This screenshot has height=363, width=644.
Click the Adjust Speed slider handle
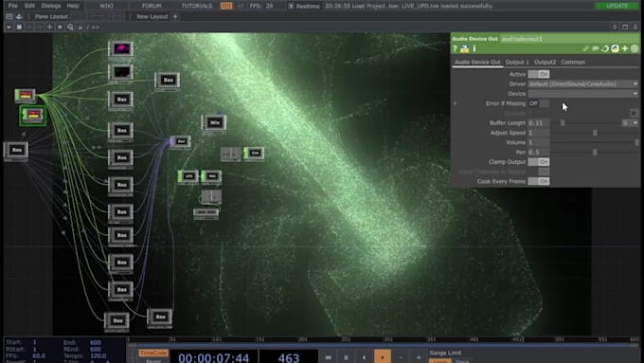click(595, 133)
